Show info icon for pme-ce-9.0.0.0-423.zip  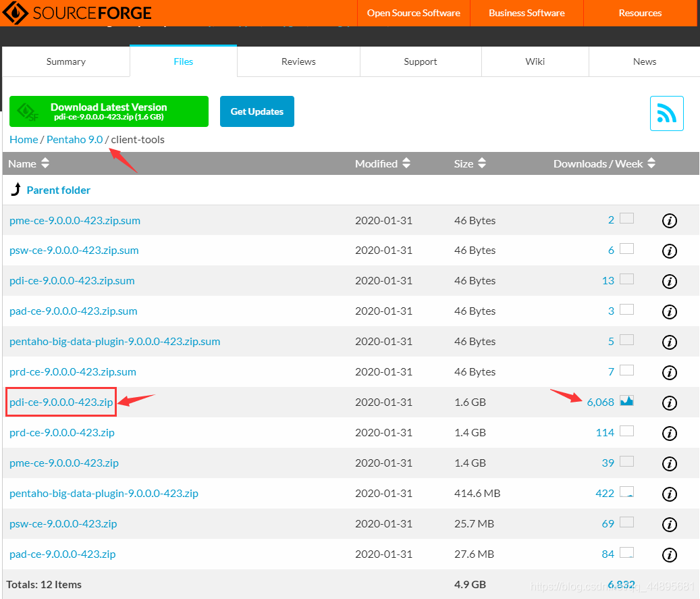tap(669, 464)
